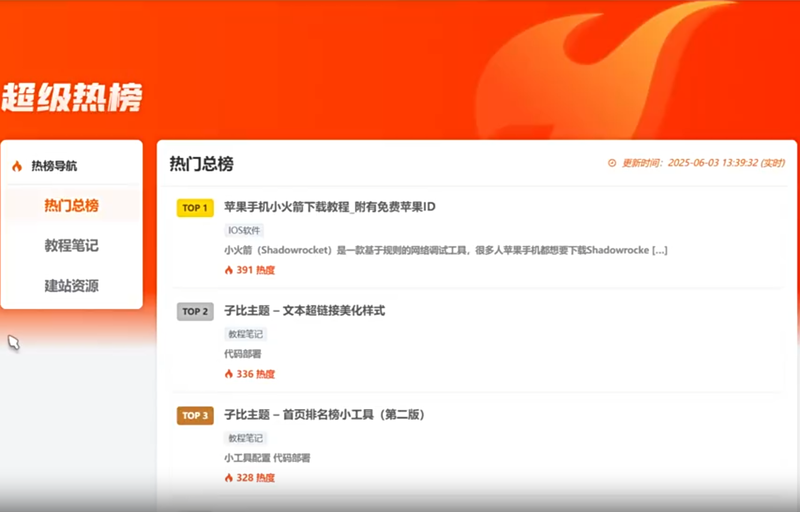Viewport: 800px width, 512px height.
Task: Click the 超级热榜 site logo title
Action: (72, 97)
